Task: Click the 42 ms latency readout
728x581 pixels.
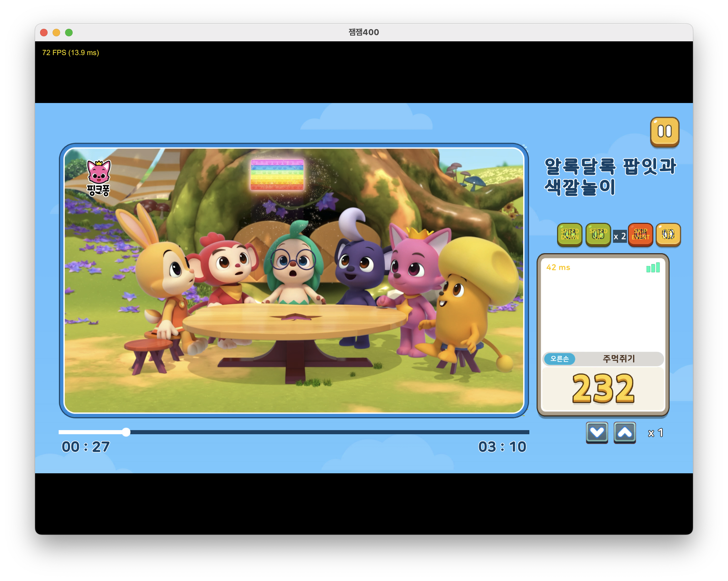Action: coord(558,268)
